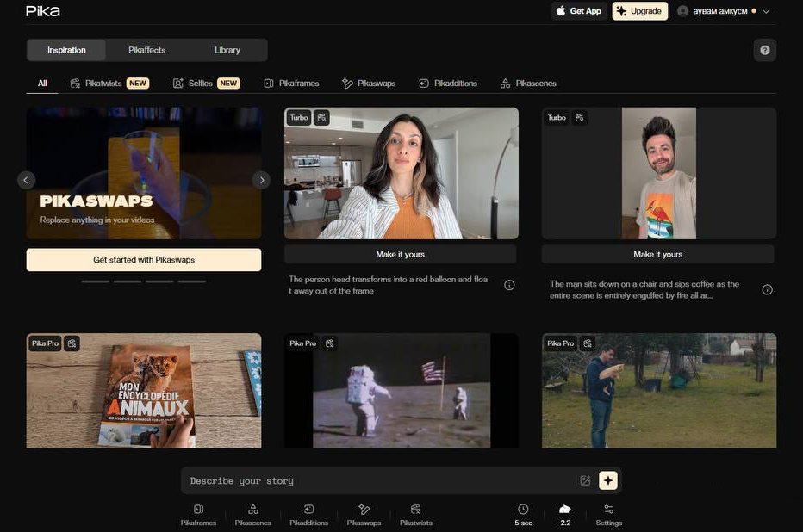Expand the user account dropdown menu
803x532 pixels.
[766, 11]
